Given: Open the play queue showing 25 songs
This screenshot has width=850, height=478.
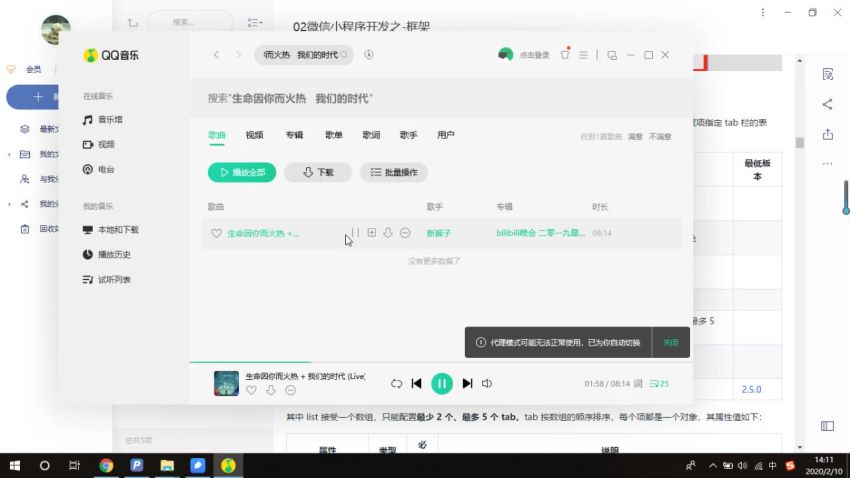Looking at the screenshot, I should pyautogui.click(x=659, y=384).
